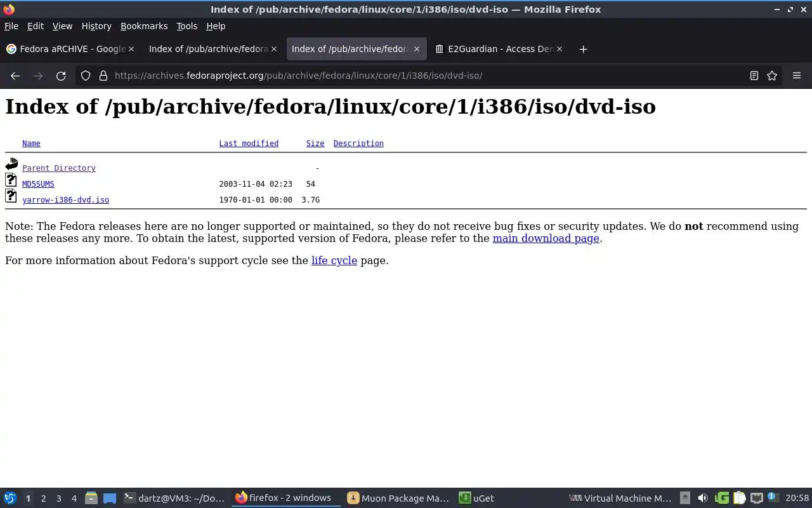The width and height of the screenshot is (812, 508).
Task: Close the E2Guardian Access Denied tab
Action: (559, 49)
